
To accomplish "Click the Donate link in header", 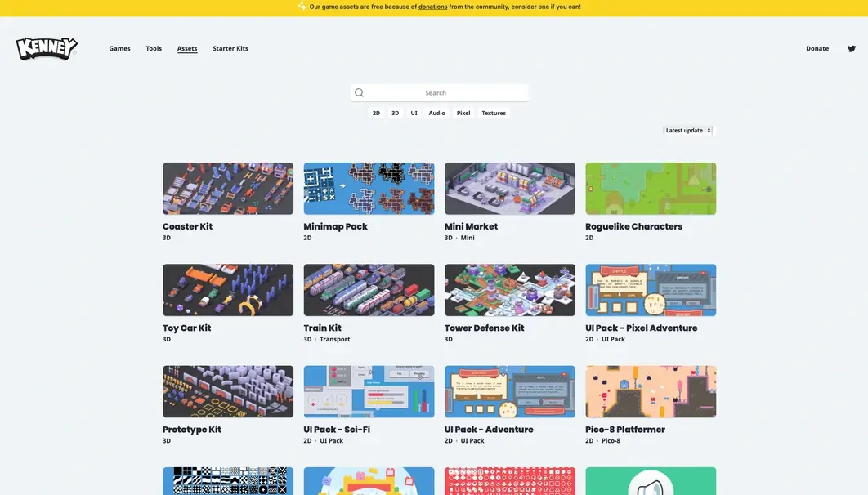I will (x=817, y=49).
